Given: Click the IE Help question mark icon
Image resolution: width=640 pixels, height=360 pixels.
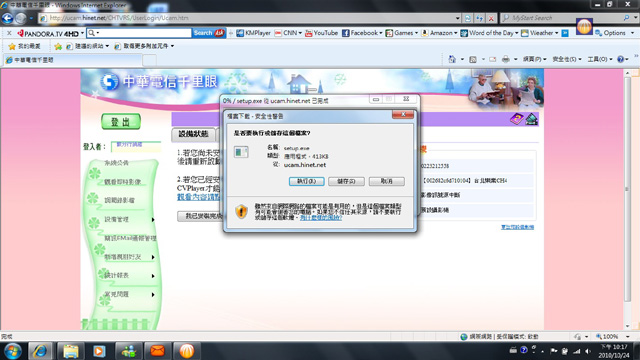Looking at the screenshot, I should coord(620,60).
